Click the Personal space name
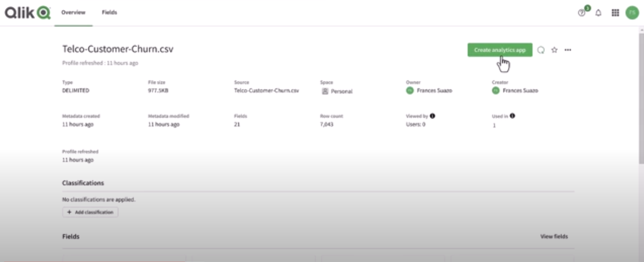The height and width of the screenshot is (262, 644). (341, 91)
